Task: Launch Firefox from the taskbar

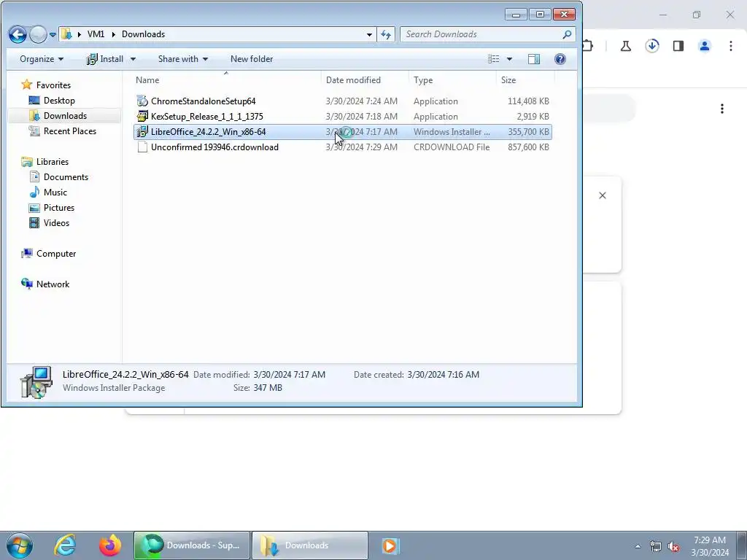Action: pyautogui.click(x=110, y=545)
